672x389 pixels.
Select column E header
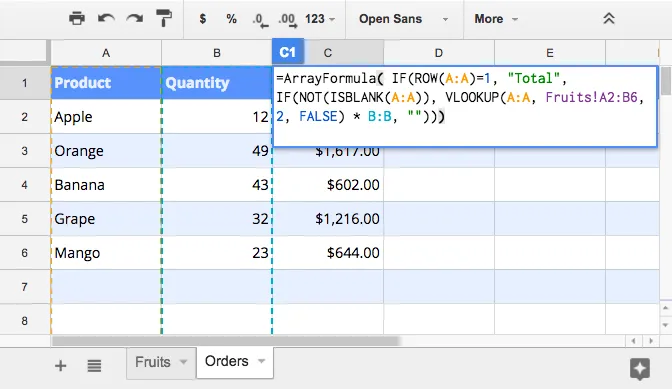(550, 53)
